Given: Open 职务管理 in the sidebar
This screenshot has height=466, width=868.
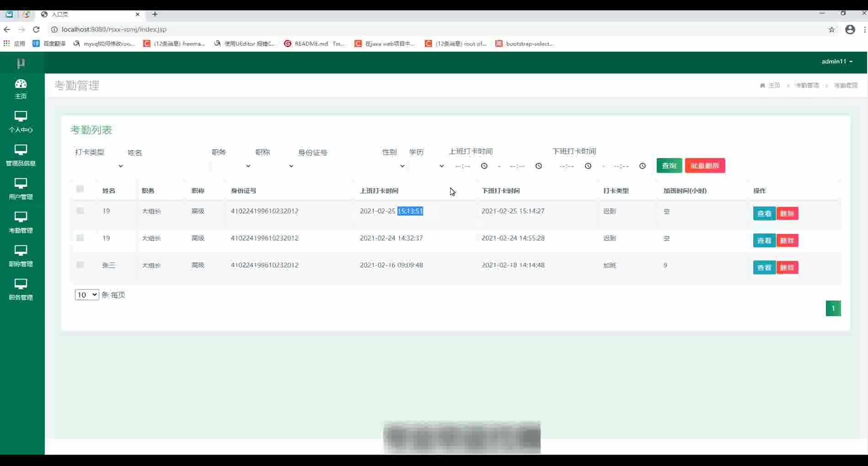Looking at the screenshot, I should coord(21,289).
